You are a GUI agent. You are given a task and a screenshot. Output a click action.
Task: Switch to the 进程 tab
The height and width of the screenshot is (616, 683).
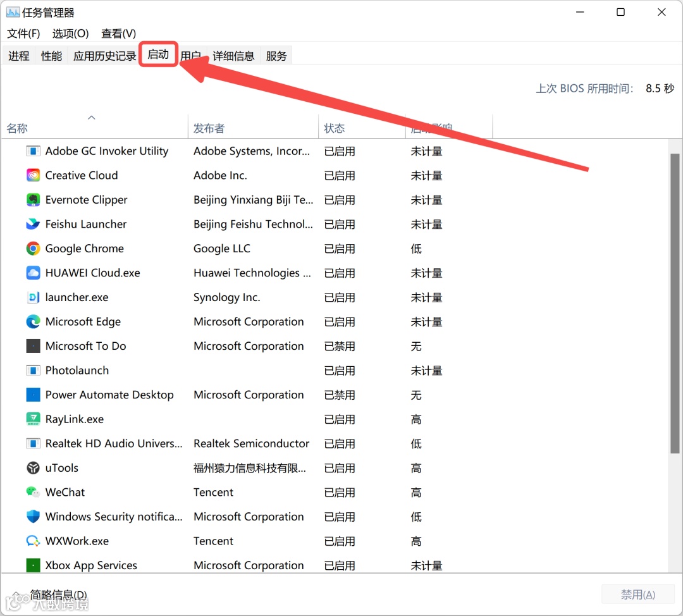[x=19, y=56]
